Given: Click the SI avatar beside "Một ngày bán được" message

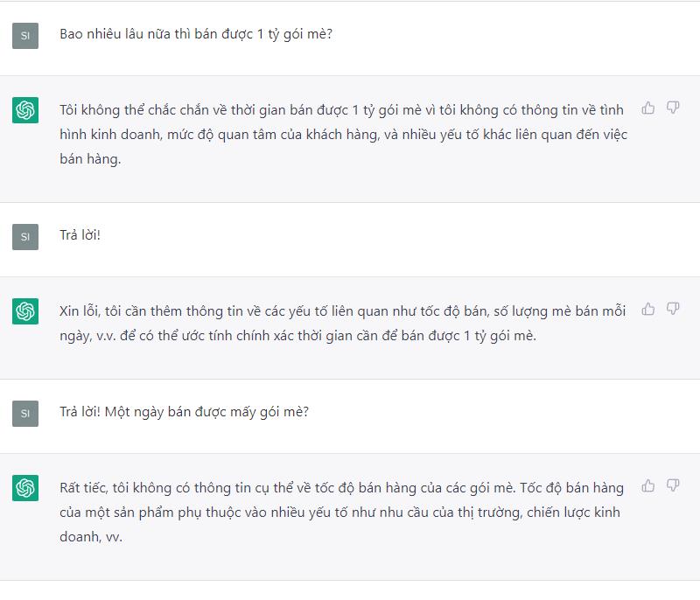Looking at the screenshot, I should click(25, 413).
